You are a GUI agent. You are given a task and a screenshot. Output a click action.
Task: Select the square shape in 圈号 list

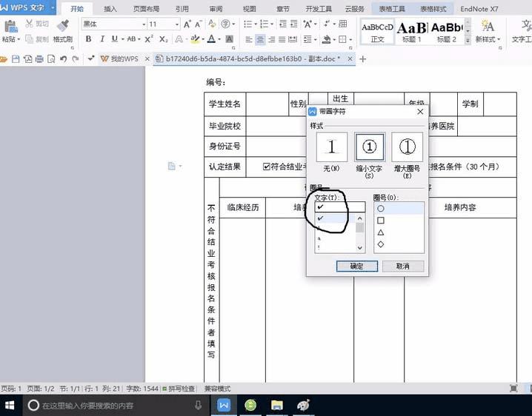[381, 221]
